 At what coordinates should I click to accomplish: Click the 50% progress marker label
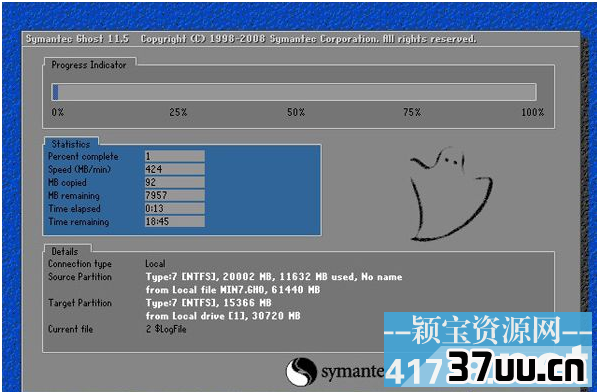pos(296,112)
